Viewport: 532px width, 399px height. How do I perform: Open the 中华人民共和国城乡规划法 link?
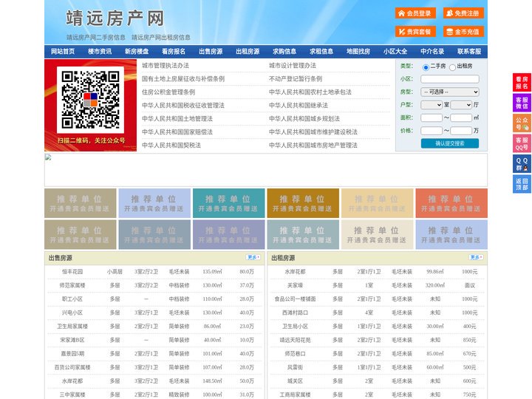304,118
